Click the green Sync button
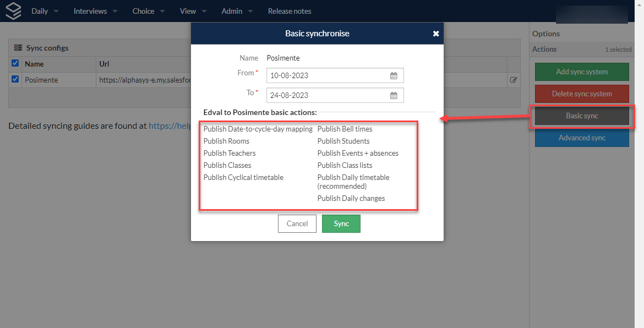The image size is (644, 328). click(x=341, y=224)
